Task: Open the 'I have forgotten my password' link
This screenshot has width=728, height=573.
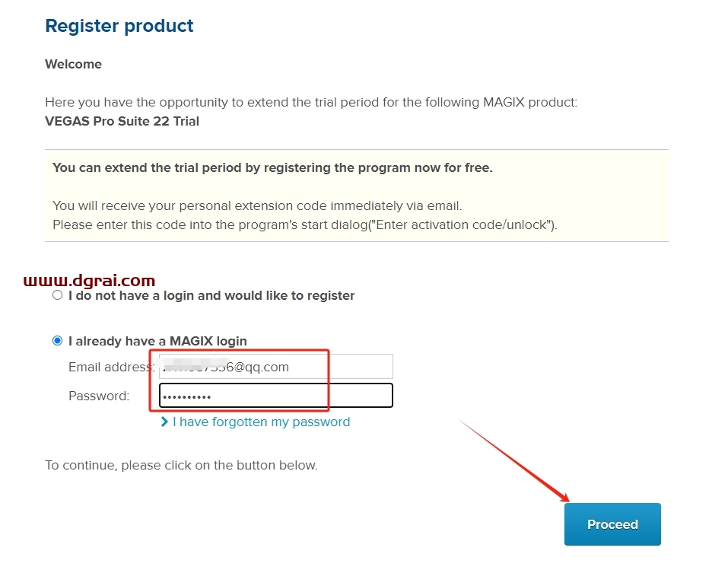Action: click(x=262, y=422)
